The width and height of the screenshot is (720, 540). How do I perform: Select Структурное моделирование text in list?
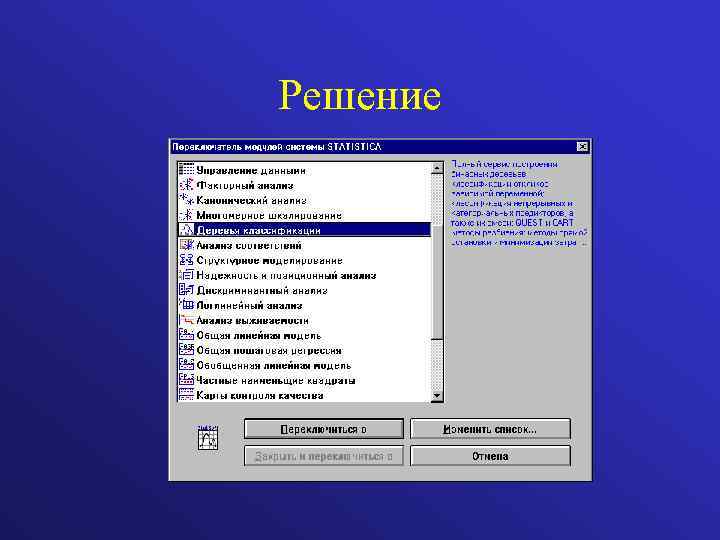click(x=270, y=260)
